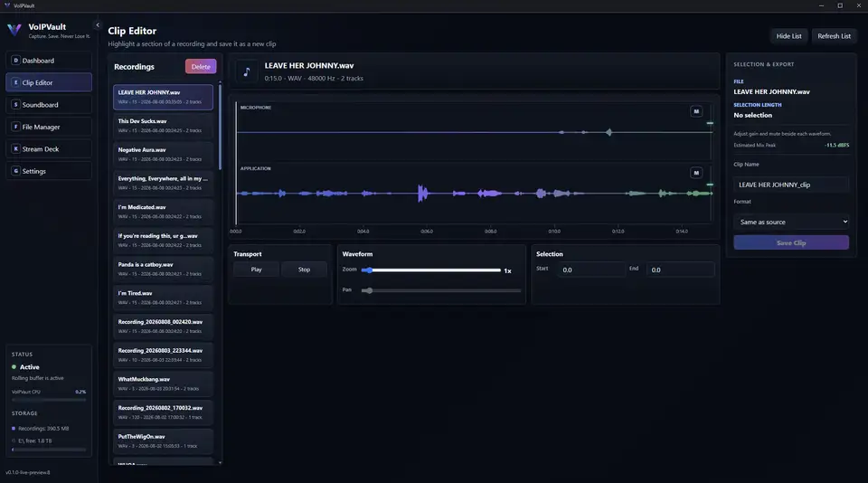Click the selection End field
Screen dimensions: 868x483
(x=680, y=270)
